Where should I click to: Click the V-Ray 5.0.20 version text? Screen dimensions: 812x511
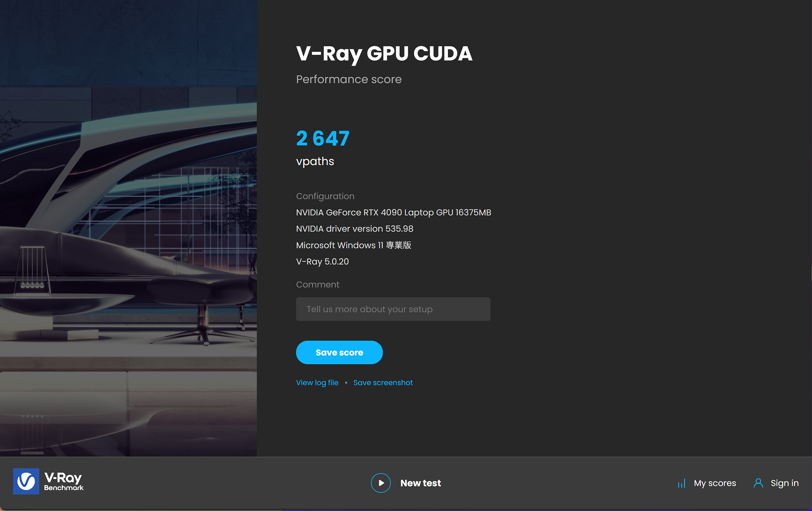[x=322, y=262]
